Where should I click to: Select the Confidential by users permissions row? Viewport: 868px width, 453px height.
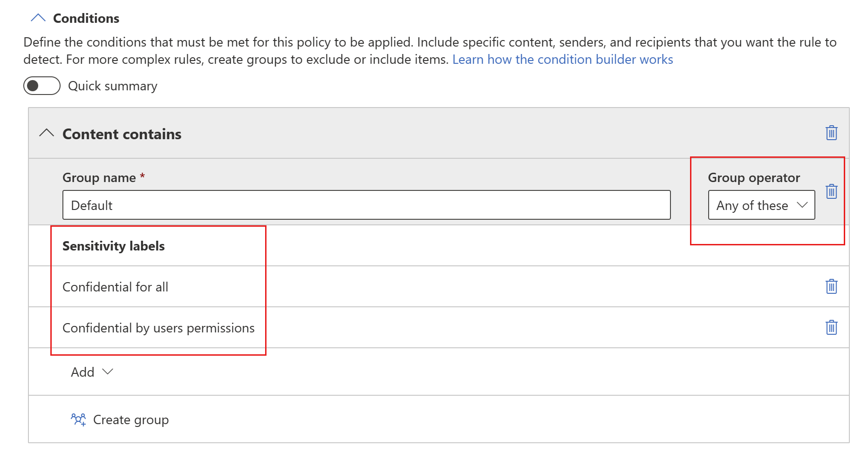click(x=158, y=328)
